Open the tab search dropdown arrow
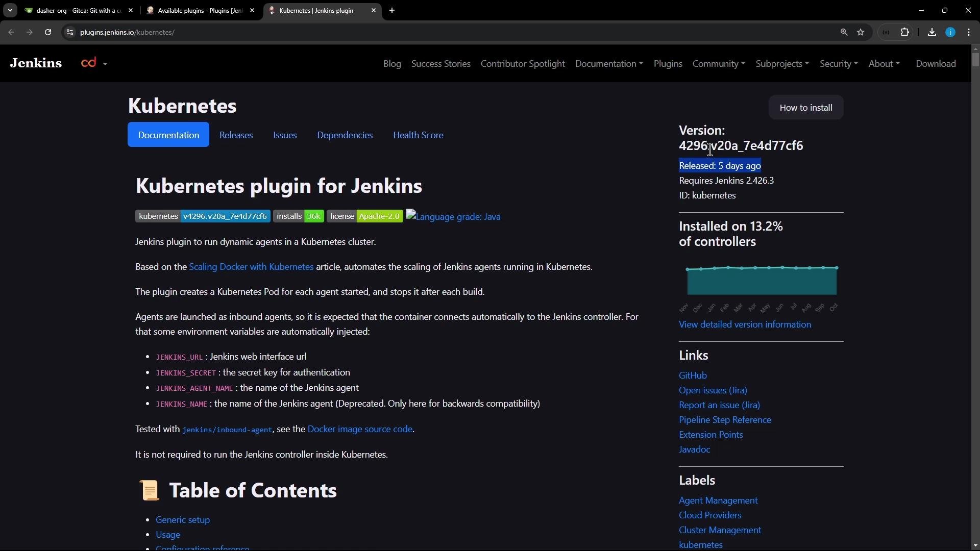Screen dimensions: 980x551 10,10
